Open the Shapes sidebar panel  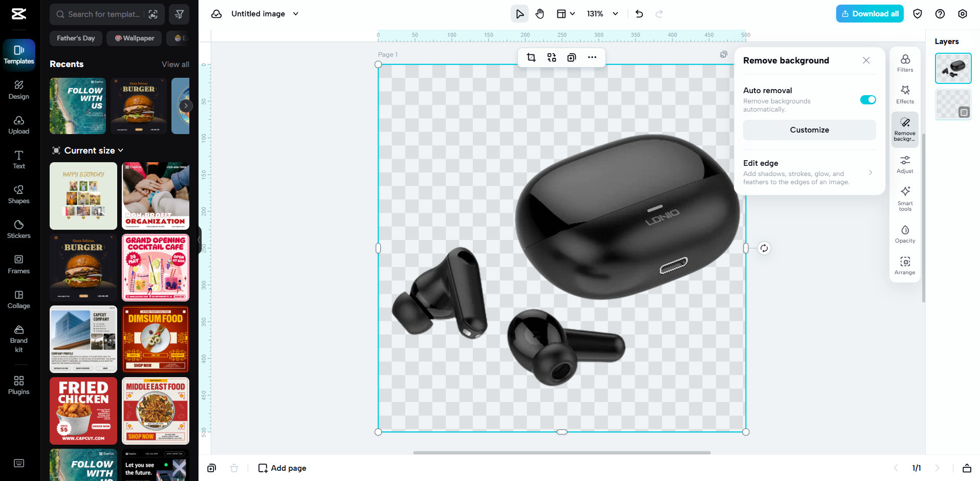[x=19, y=194]
